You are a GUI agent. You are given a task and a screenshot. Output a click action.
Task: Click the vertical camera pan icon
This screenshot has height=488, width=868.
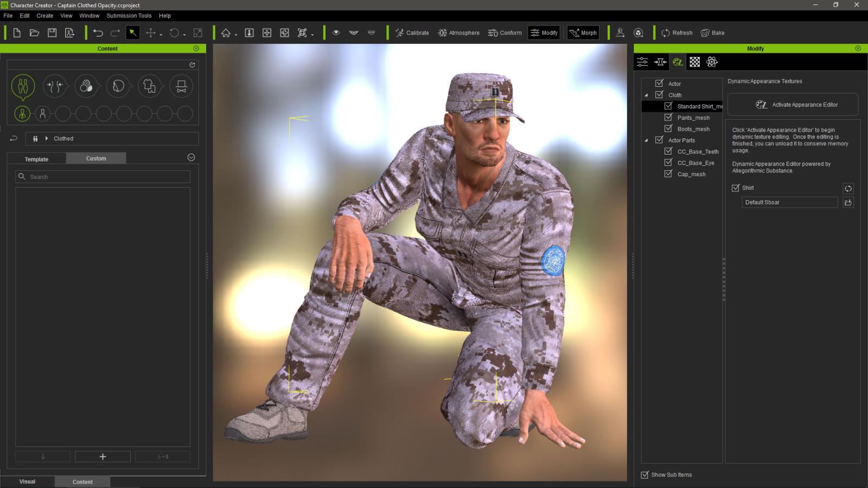249,33
